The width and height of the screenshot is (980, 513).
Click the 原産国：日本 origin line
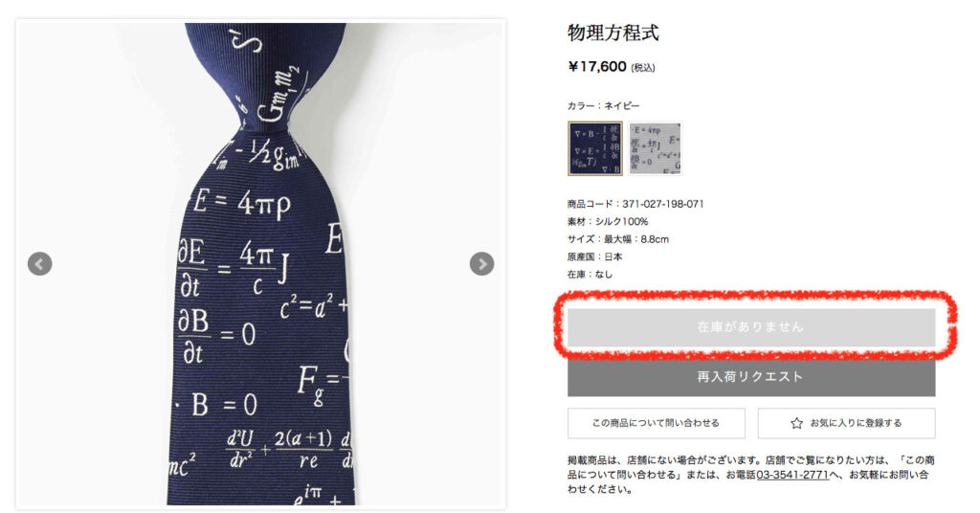tap(595, 256)
